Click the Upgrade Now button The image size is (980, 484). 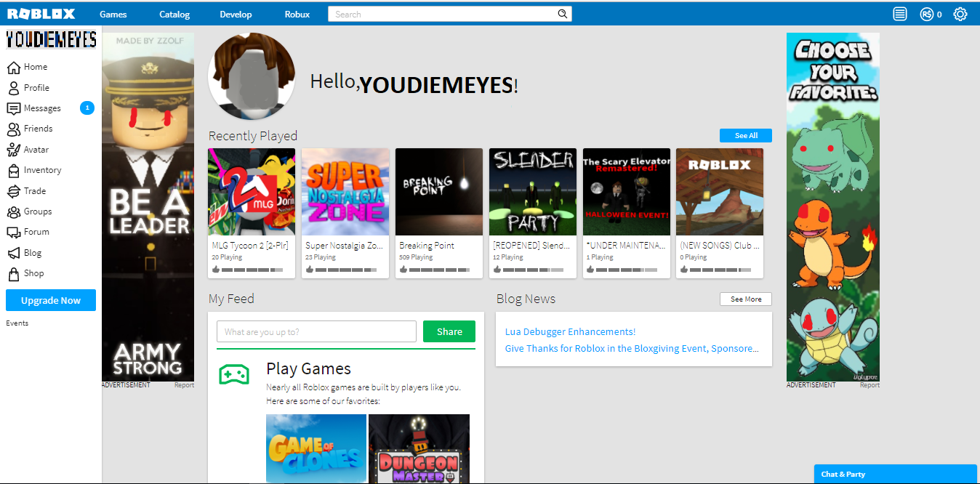(x=51, y=300)
